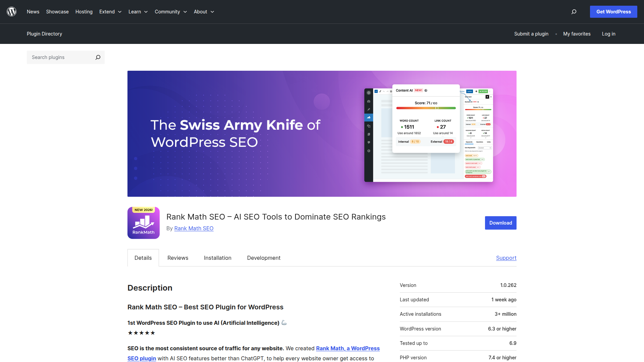Switch to the Reviews tab
Viewport: 644px width, 362px height.
click(178, 258)
